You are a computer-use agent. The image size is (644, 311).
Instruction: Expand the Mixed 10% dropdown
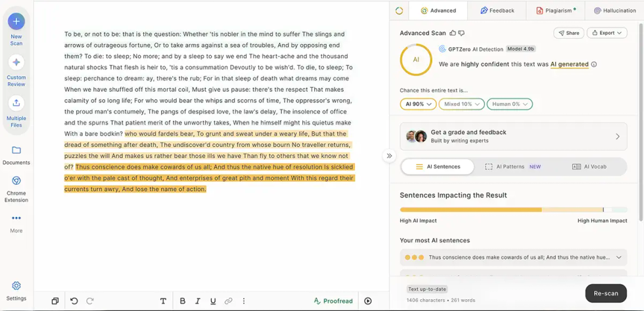(461, 104)
